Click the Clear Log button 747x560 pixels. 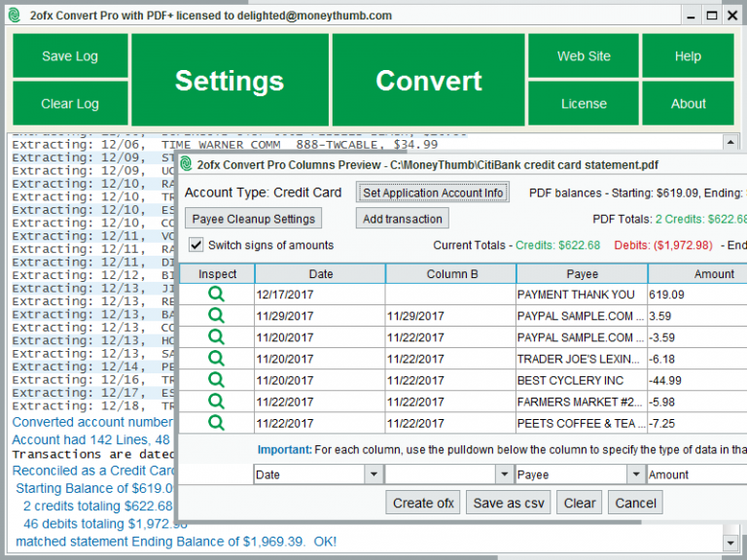[x=70, y=103]
